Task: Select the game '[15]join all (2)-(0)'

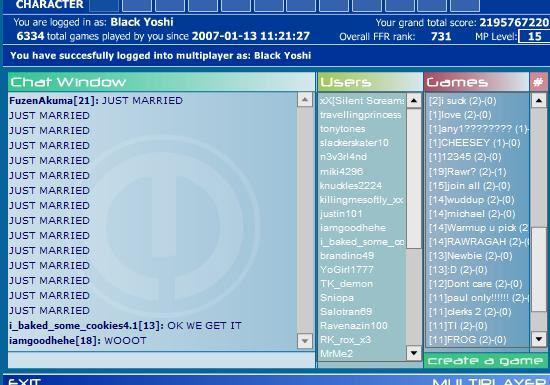Action: [x=469, y=186]
